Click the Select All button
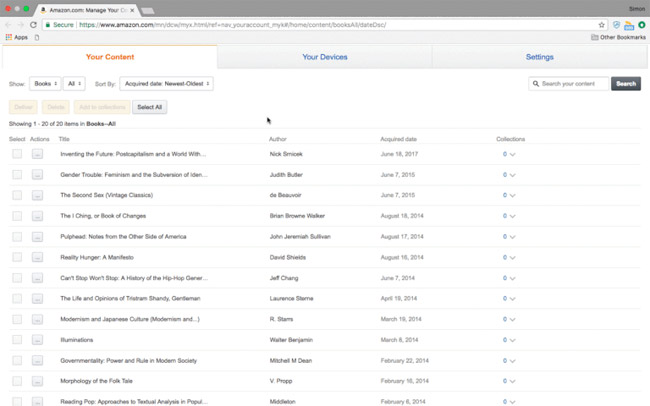650x406 pixels. coord(150,107)
